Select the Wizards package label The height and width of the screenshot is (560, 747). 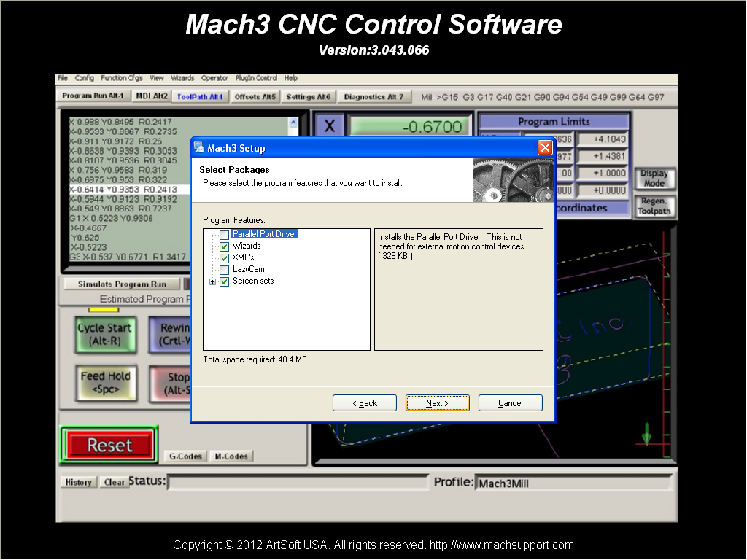247,246
